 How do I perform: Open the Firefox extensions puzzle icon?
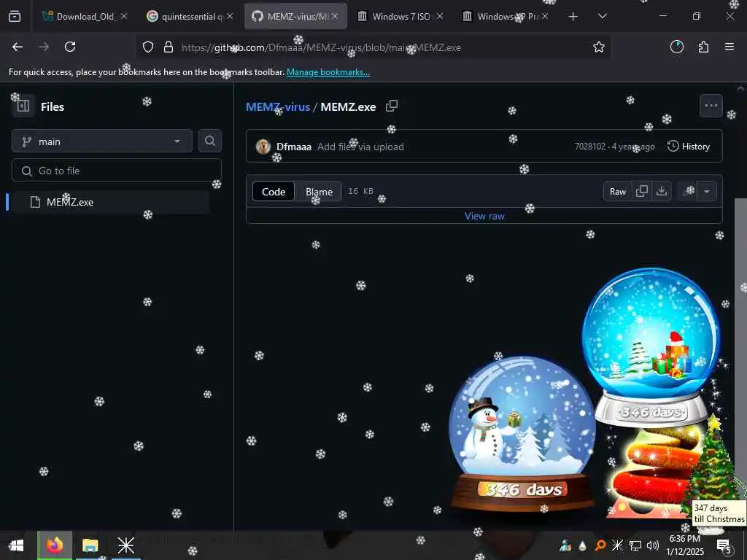tap(704, 47)
